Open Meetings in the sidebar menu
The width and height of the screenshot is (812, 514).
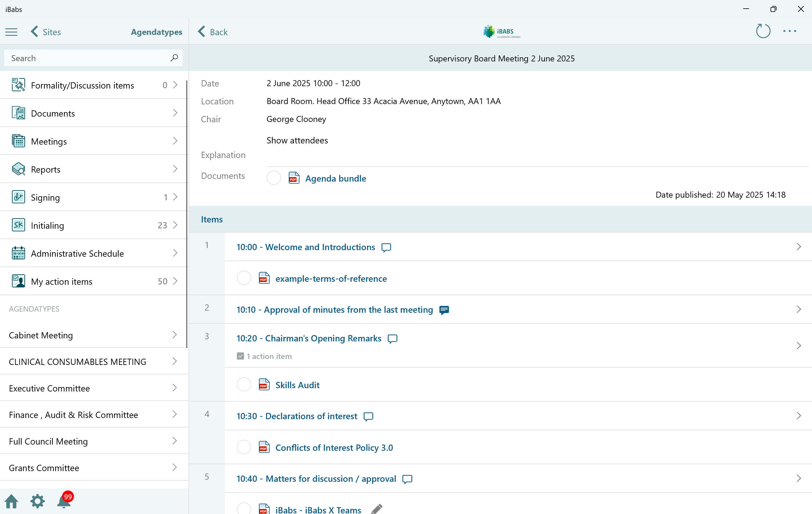click(93, 141)
